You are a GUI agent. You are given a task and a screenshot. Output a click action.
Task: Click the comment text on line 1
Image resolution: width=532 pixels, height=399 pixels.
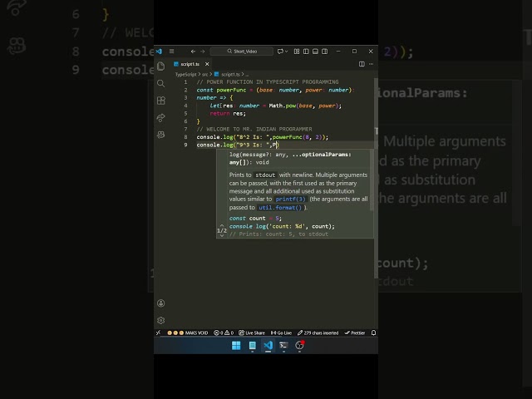point(268,81)
